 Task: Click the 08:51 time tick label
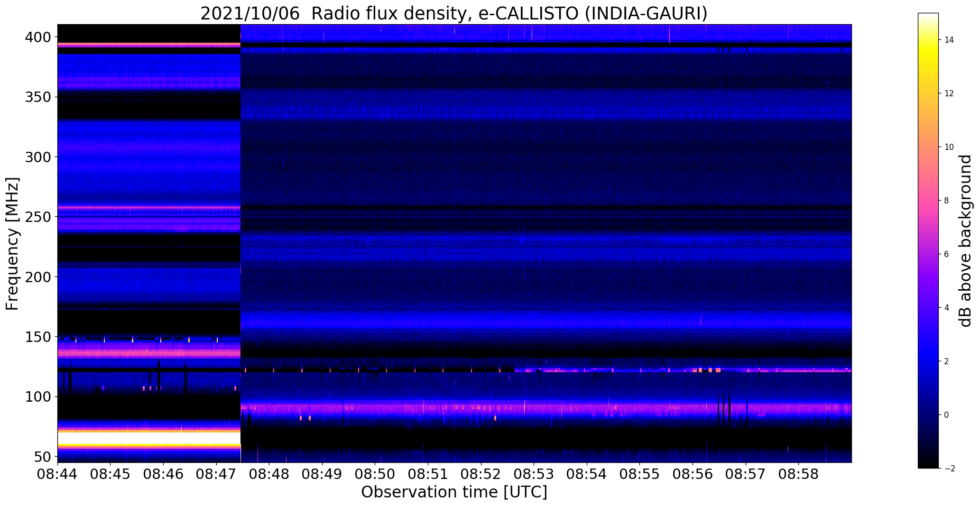[428, 474]
